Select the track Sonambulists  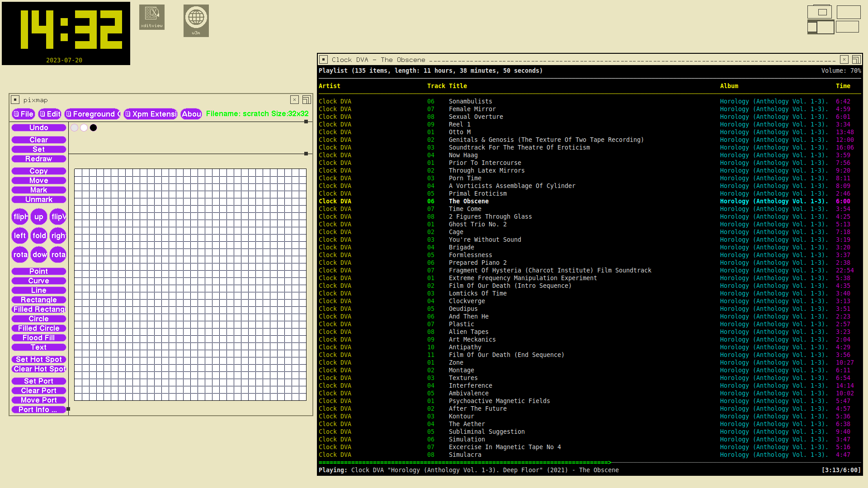[590, 102]
